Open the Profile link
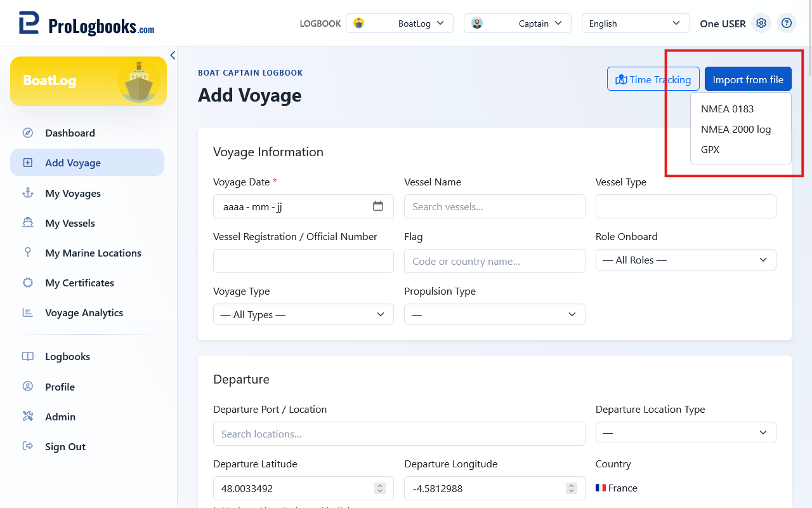This screenshot has width=812, height=508. tap(87, 387)
